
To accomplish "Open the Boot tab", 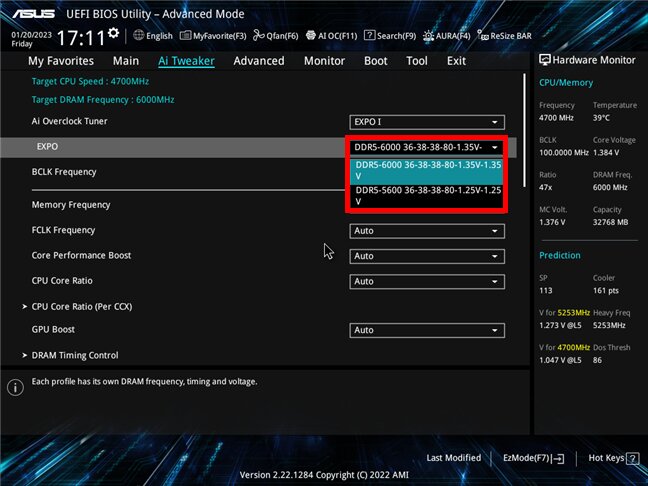I will click(x=376, y=61).
